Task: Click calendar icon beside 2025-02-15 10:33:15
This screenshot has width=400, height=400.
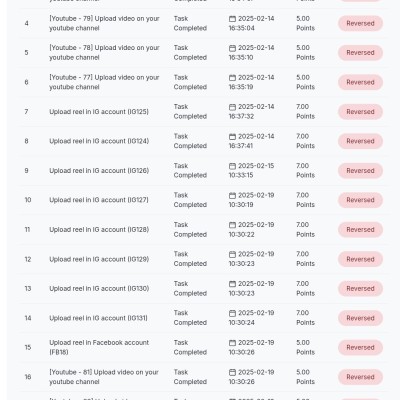Action: point(232,166)
